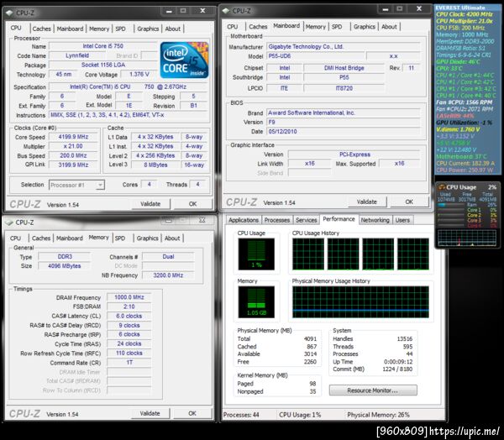Click Validate in Memory CPU-Z window
504x440 pixels.
[x=150, y=413]
